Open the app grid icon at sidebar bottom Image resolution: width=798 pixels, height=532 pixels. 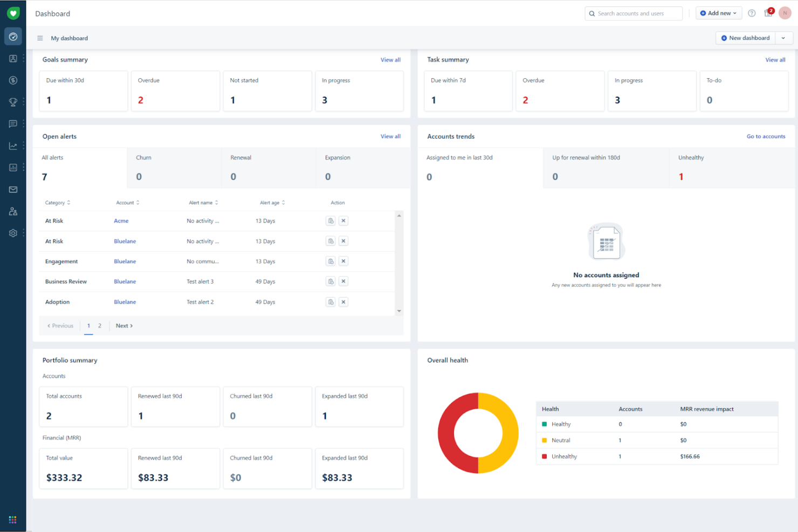click(13, 520)
